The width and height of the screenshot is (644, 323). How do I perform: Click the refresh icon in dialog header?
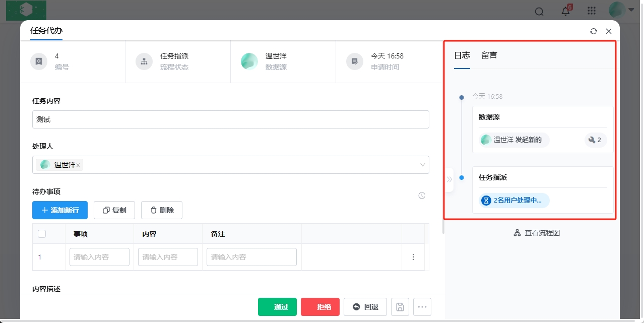pos(594,31)
